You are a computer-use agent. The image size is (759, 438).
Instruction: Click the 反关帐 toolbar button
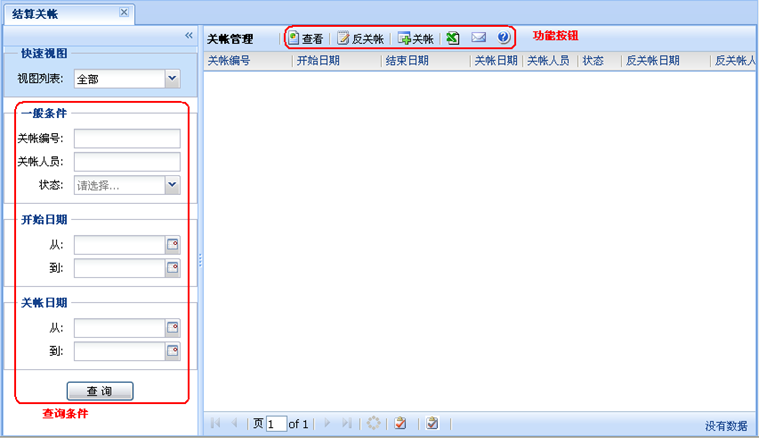(x=360, y=38)
